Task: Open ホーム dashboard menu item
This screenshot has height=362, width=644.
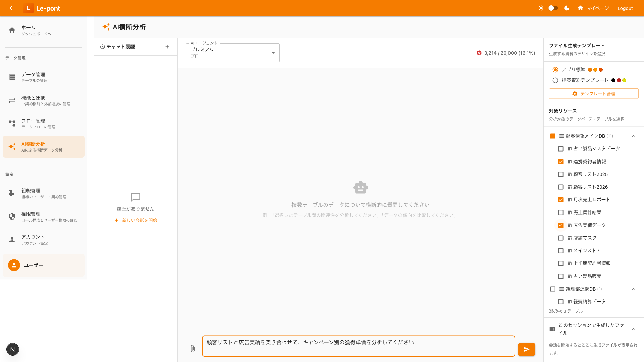Action: tap(44, 31)
